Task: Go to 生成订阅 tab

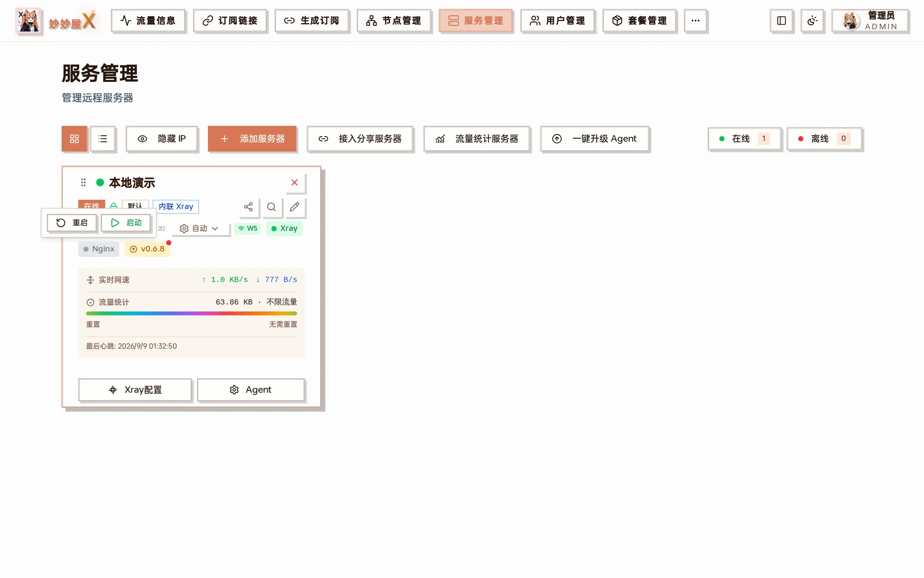Action: tap(312, 21)
